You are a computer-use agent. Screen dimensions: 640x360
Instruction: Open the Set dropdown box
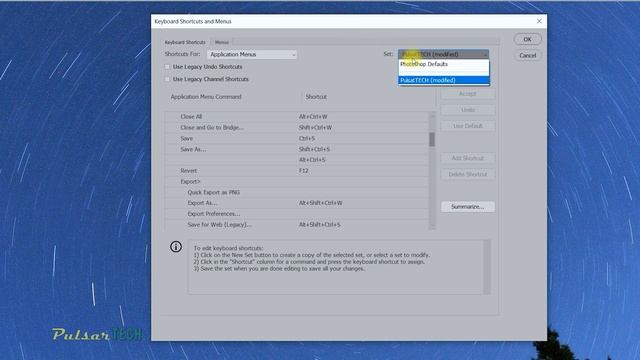[x=443, y=54]
